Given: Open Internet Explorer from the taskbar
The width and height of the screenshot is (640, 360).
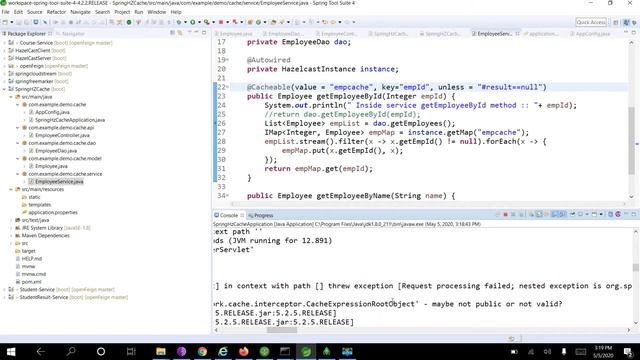Looking at the screenshot, I should tap(223, 351).
